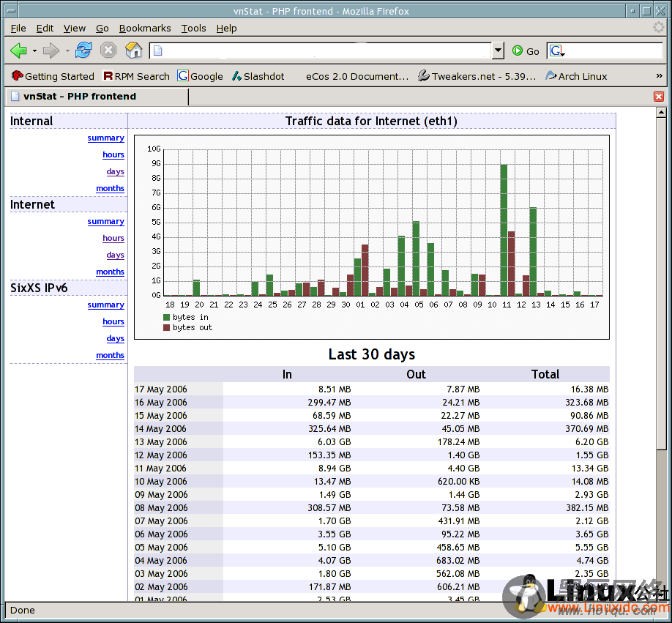The image size is (672, 623).
Task: Open the Internet months link
Action: pyautogui.click(x=110, y=272)
